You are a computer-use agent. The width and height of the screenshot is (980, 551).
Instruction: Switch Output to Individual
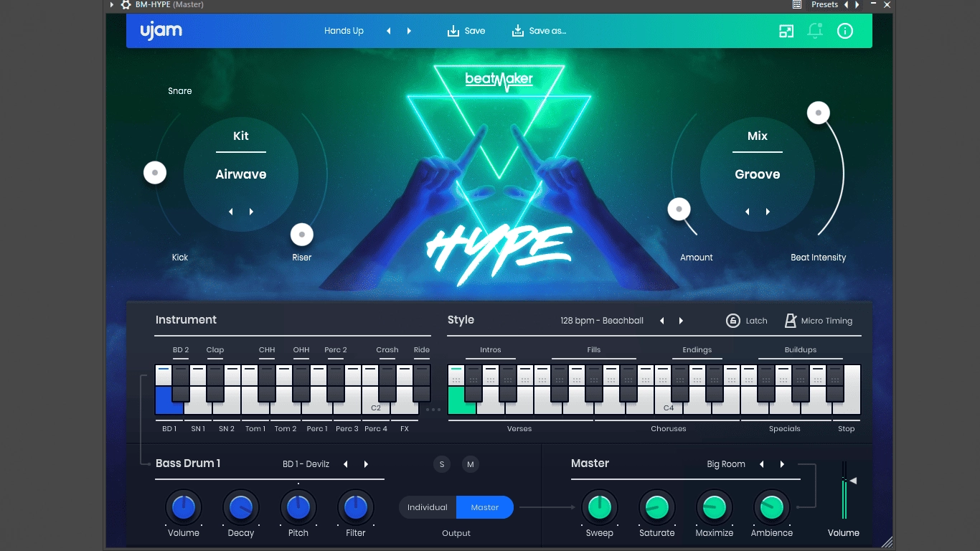click(x=428, y=507)
